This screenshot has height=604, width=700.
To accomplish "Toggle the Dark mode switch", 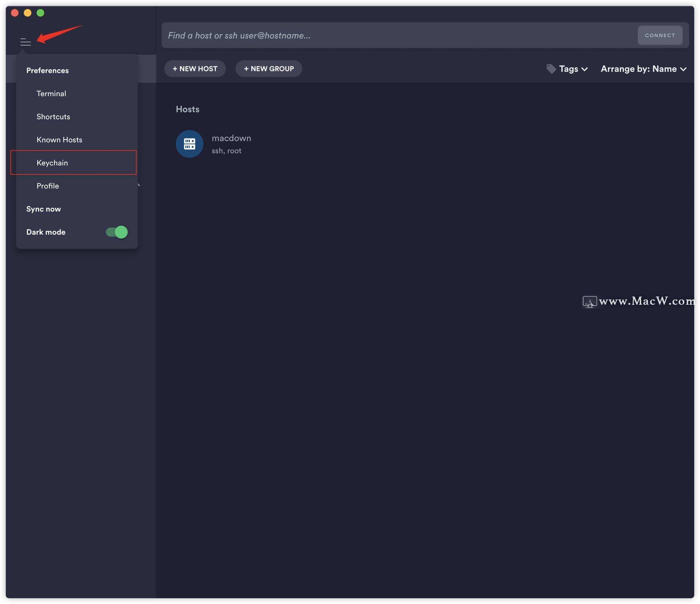I will point(116,232).
